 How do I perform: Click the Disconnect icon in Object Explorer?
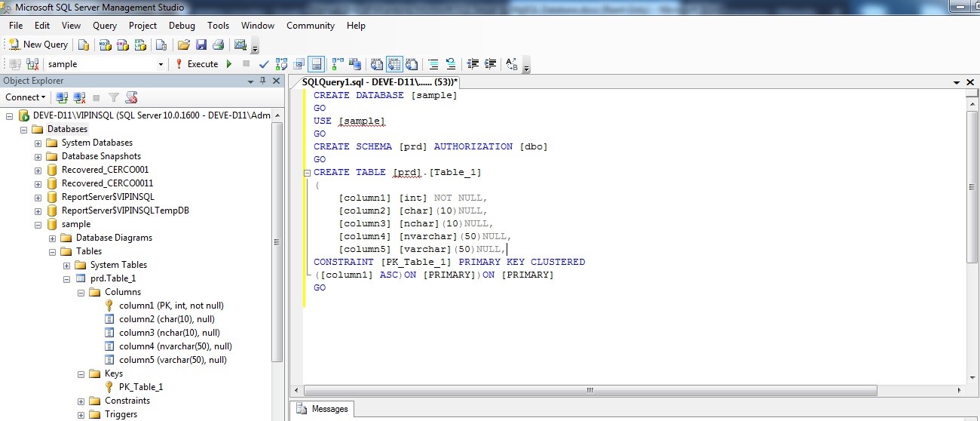78,97
